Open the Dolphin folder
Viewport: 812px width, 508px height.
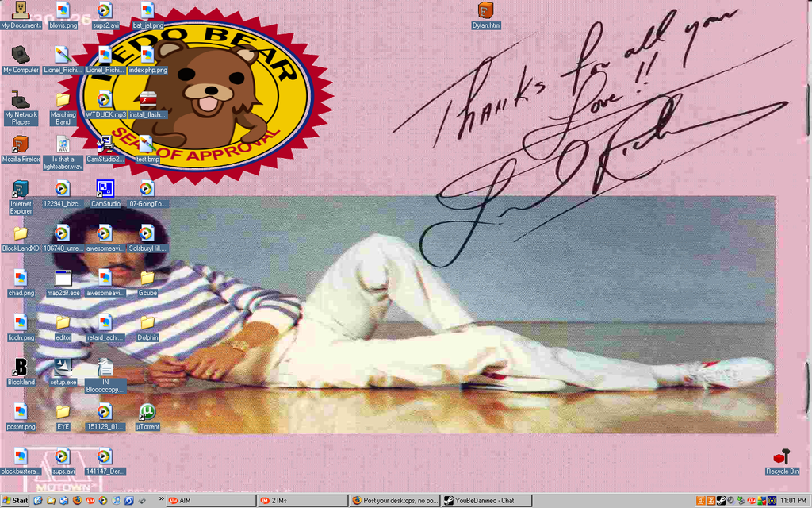click(147, 328)
